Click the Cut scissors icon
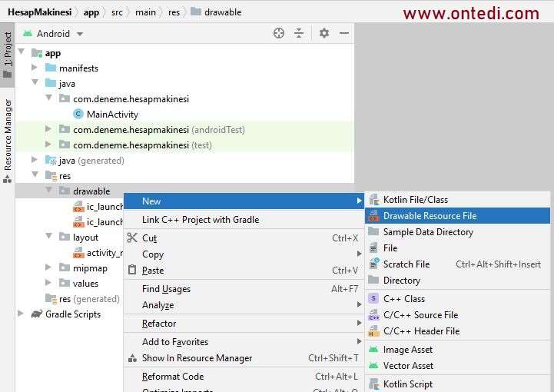554x392 pixels. 132,238
